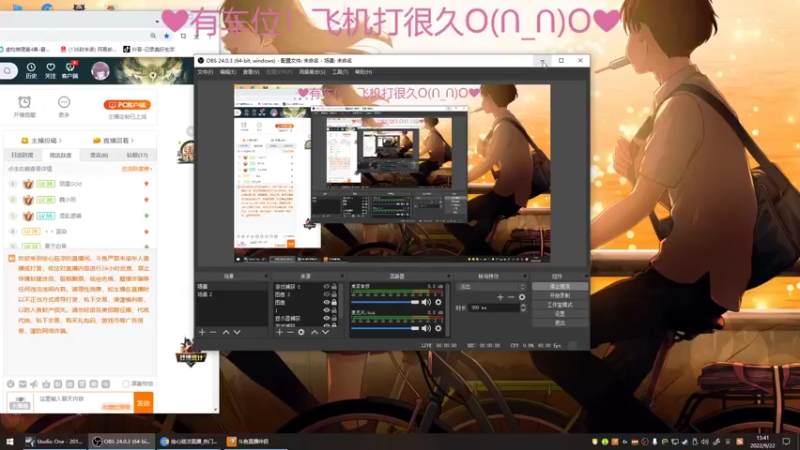Select 场景 2 in the scenes list
Image resolution: width=800 pixels, height=450 pixels.
231,294
